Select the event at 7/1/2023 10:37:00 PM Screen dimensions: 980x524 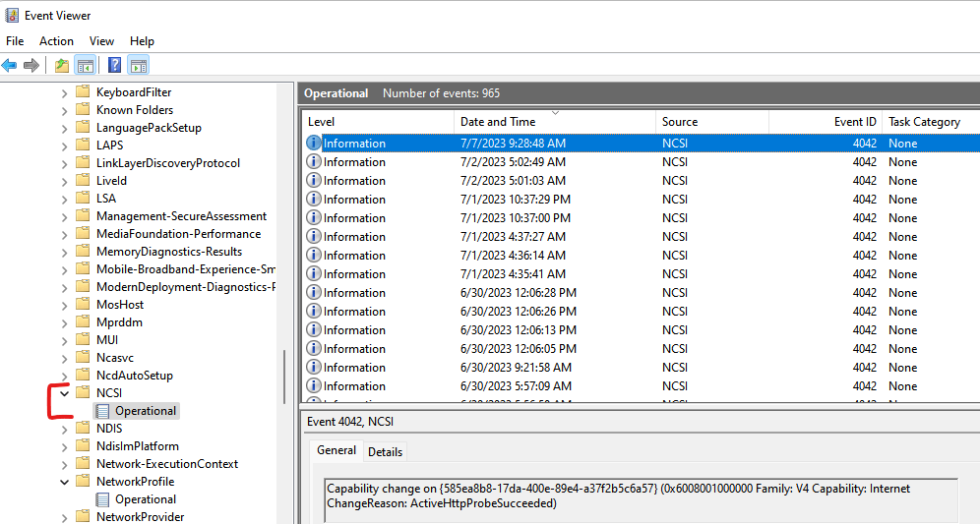641,218
